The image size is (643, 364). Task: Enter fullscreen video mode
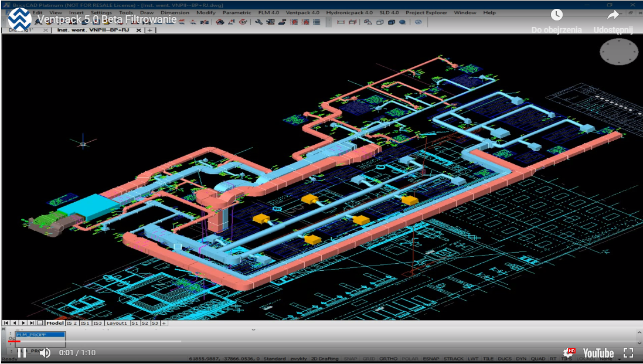coord(628,353)
